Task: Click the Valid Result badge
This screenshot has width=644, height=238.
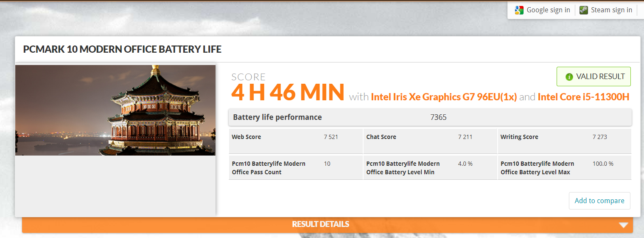Action: click(594, 77)
